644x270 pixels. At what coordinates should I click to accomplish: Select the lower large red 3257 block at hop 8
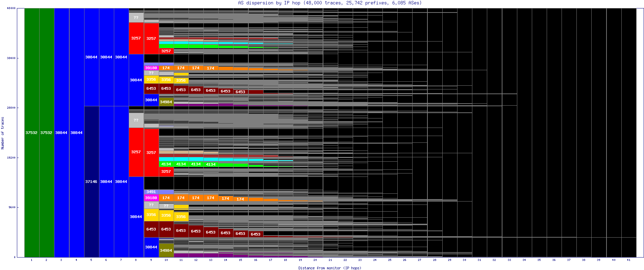pyautogui.click(x=136, y=152)
